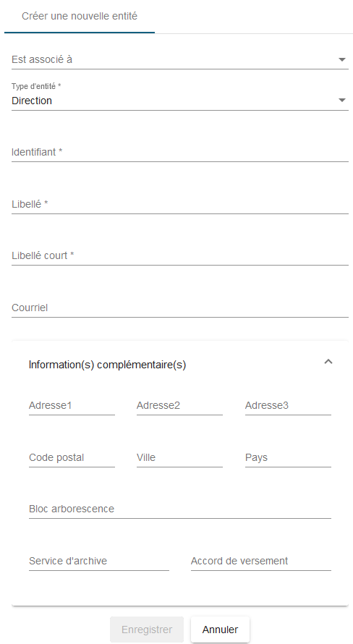353x644 pixels.
Task: Click the Information(s) complémentaire(s) header title
Action: tap(108, 365)
